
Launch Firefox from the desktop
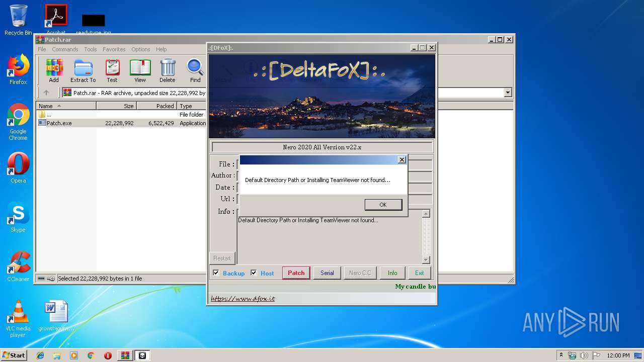(18, 69)
